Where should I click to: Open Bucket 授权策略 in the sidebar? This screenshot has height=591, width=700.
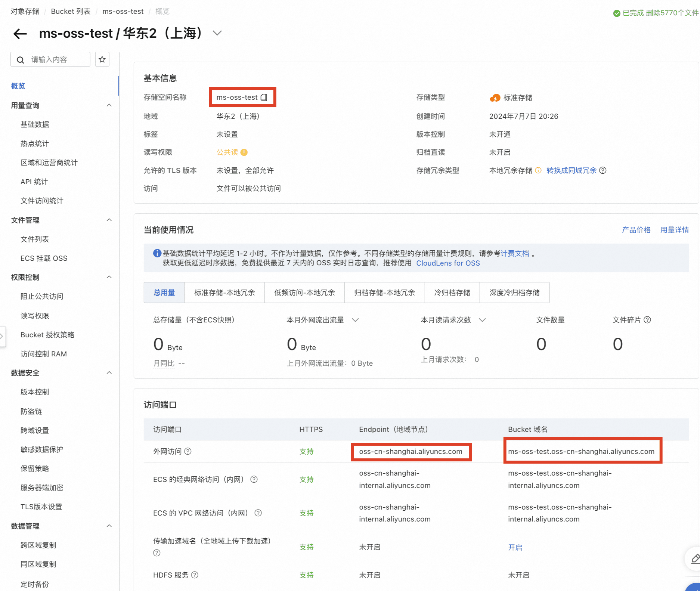pyautogui.click(x=47, y=335)
